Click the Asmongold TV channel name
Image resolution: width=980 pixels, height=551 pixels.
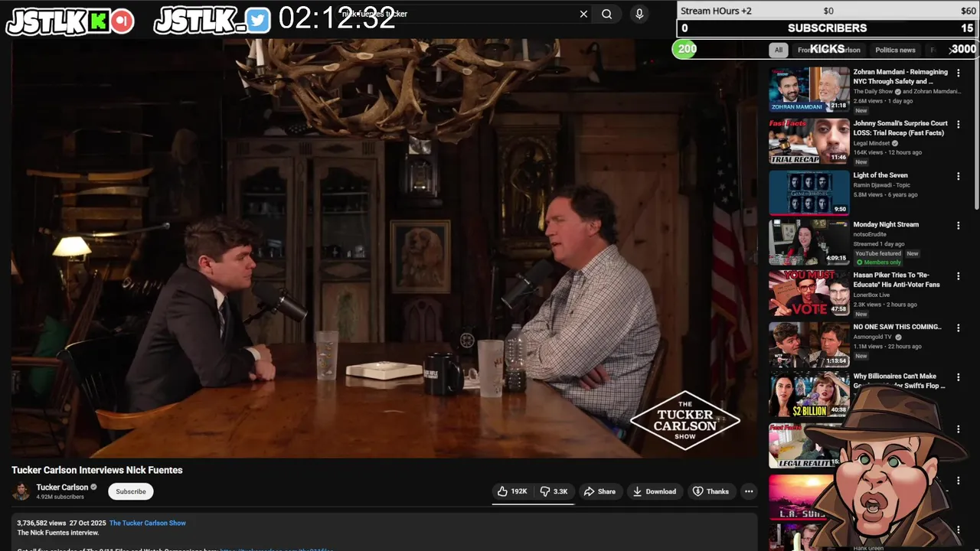(x=873, y=337)
